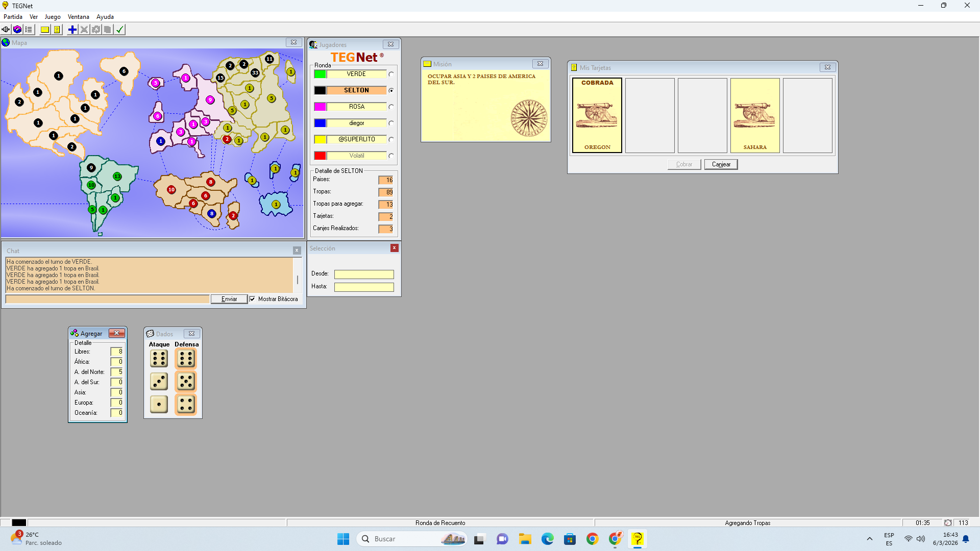Select the ROSA player radio button
The height and width of the screenshot is (551, 980).
391,107
